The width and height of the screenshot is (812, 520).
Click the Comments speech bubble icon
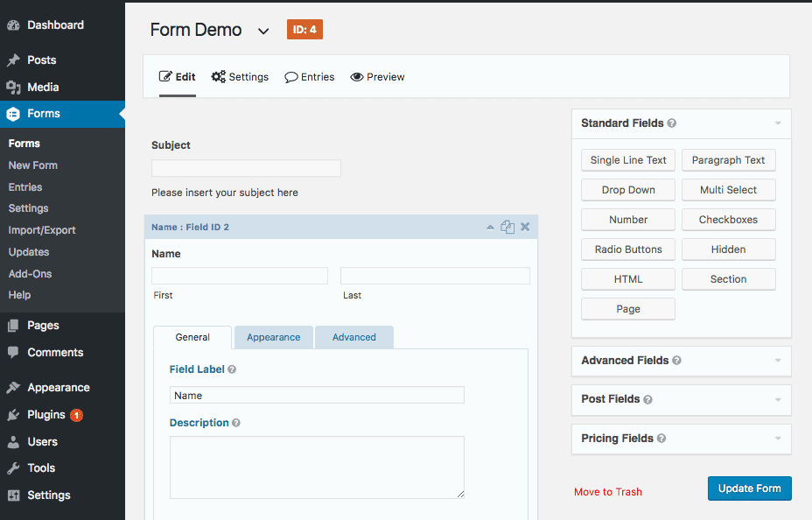[13, 352]
